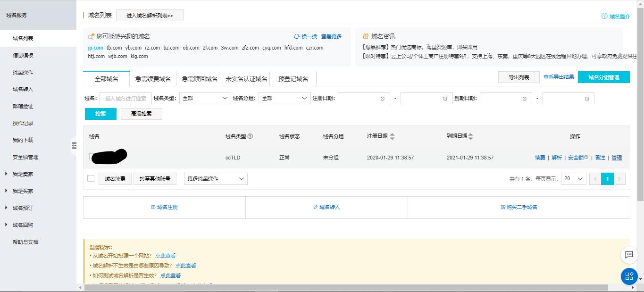Enable the select-all checkbox above pagination
This screenshot has width=644, height=292.
[x=91, y=178]
